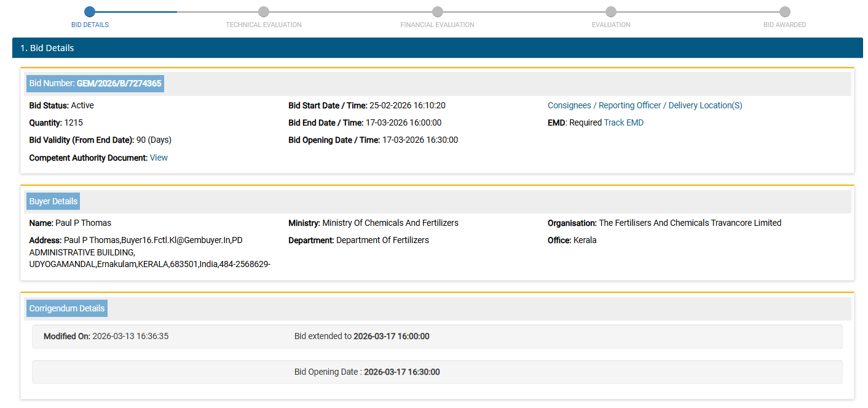The image size is (868, 408).
Task: Click the Technical Evaluation step circle
Action: (264, 12)
